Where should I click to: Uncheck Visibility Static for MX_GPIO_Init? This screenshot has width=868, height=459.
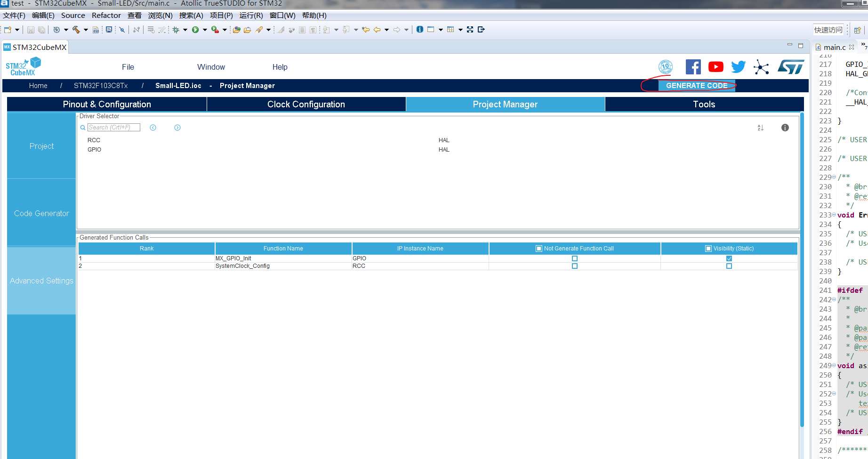[729, 258]
